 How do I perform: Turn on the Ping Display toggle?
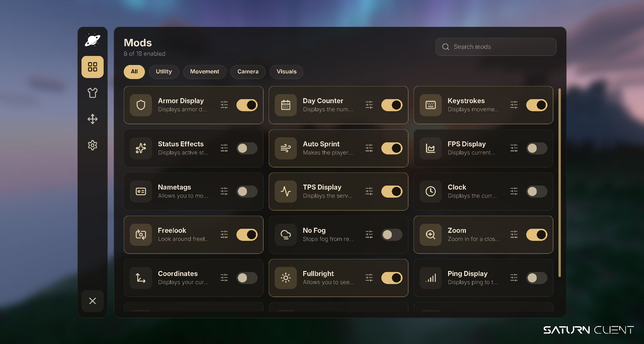click(x=537, y=278)
